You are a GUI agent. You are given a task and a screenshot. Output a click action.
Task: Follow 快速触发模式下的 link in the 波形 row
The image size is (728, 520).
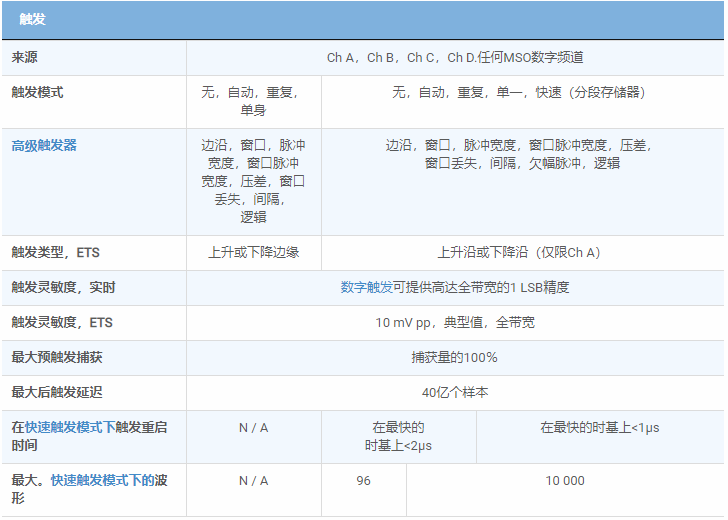click(102, 480)
